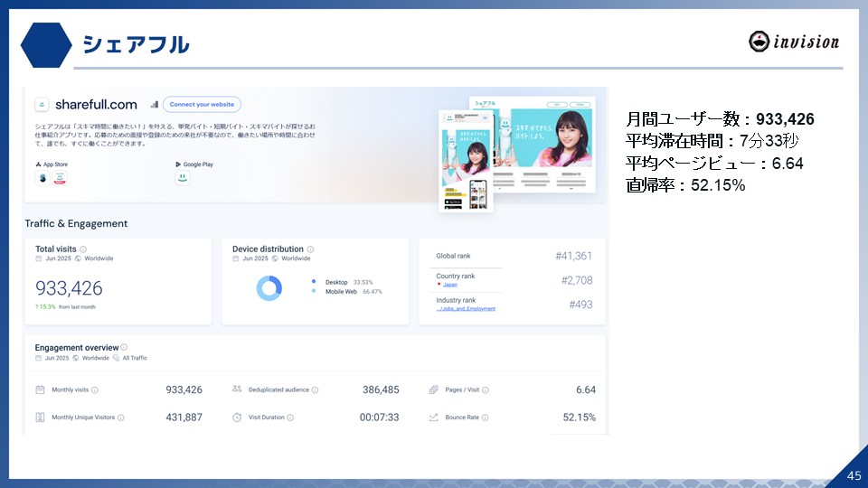Click the Bounce Rate arrow icon
Screen dimensions: 868x488
point(433,418)
